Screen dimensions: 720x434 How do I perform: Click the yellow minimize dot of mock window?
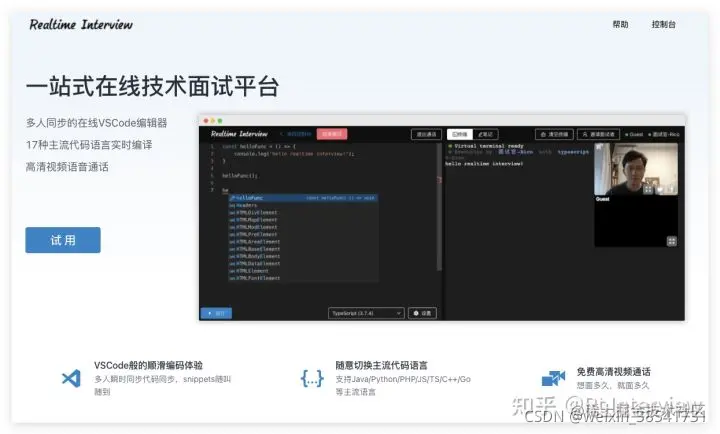pos(213,121)
